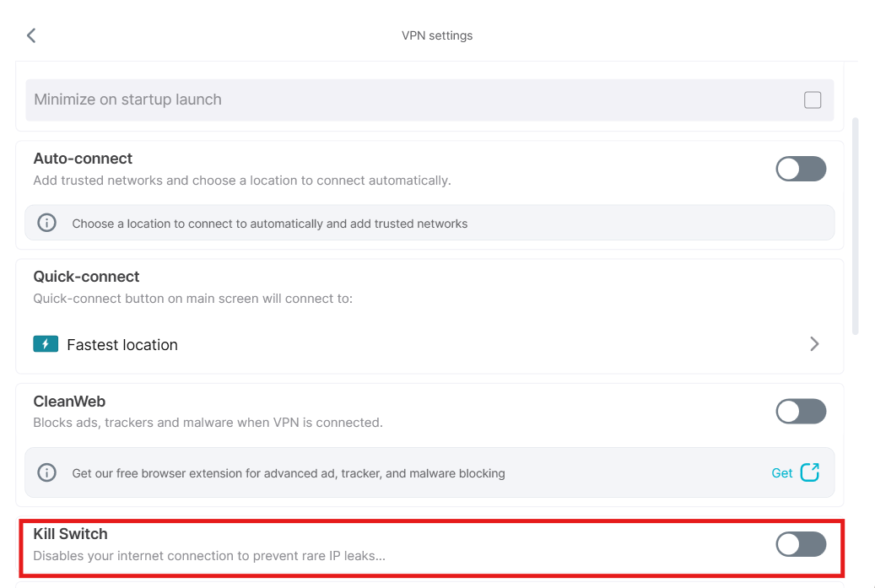Check the Minimize on startup launch checkbox

[x=812, y=100]
